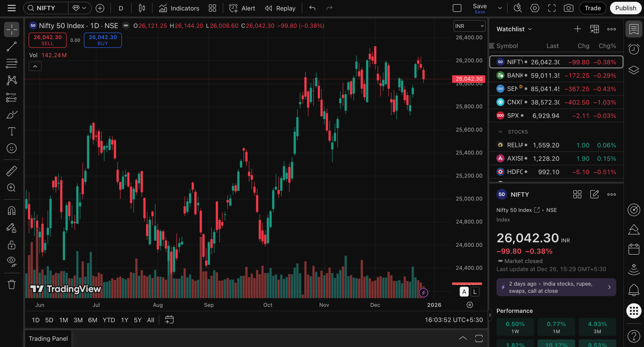Lock all drawings with the lock icon
Screen dimensions: 644x347
click(x=11, y=245)
